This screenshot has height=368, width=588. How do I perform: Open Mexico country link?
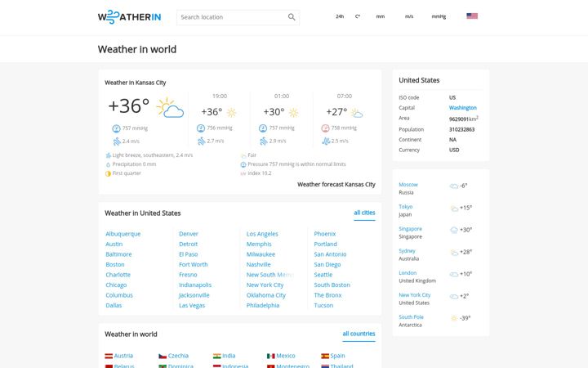tap(286, 356)
